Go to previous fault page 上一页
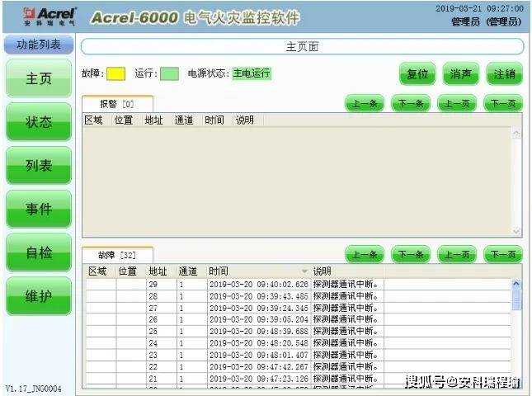The width and height of the screenshot is (532, 396). click(x=457, y=254)
